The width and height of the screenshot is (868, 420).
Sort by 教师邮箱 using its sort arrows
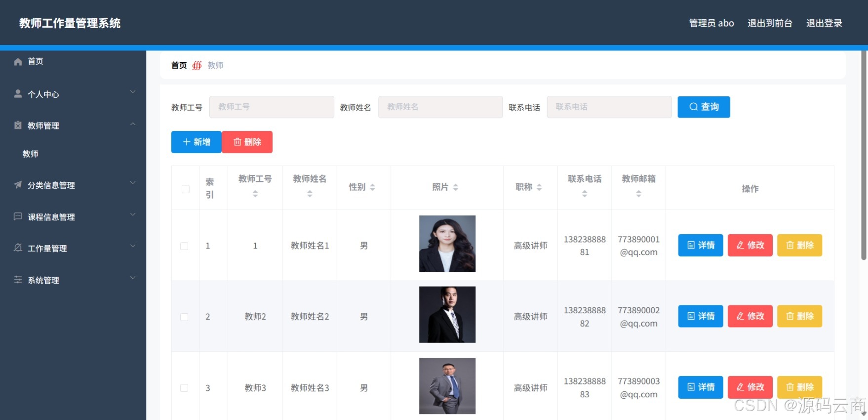coord(638,194)
